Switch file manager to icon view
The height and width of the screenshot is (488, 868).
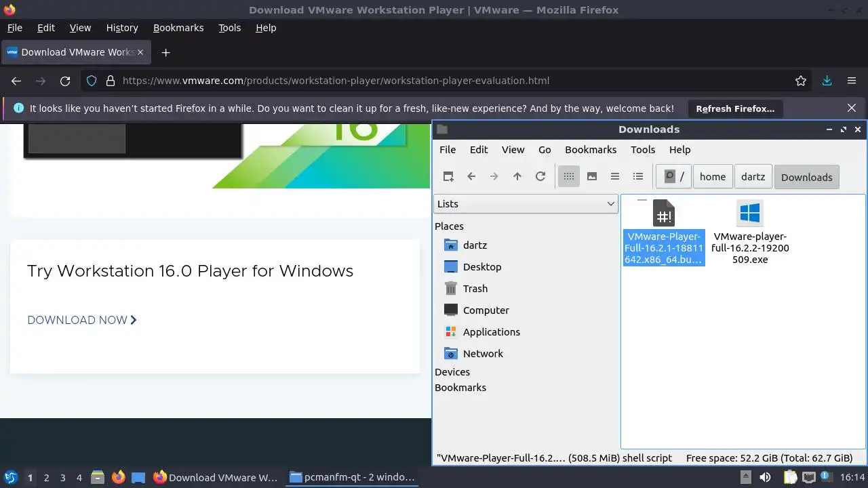[x=569, y=176]
